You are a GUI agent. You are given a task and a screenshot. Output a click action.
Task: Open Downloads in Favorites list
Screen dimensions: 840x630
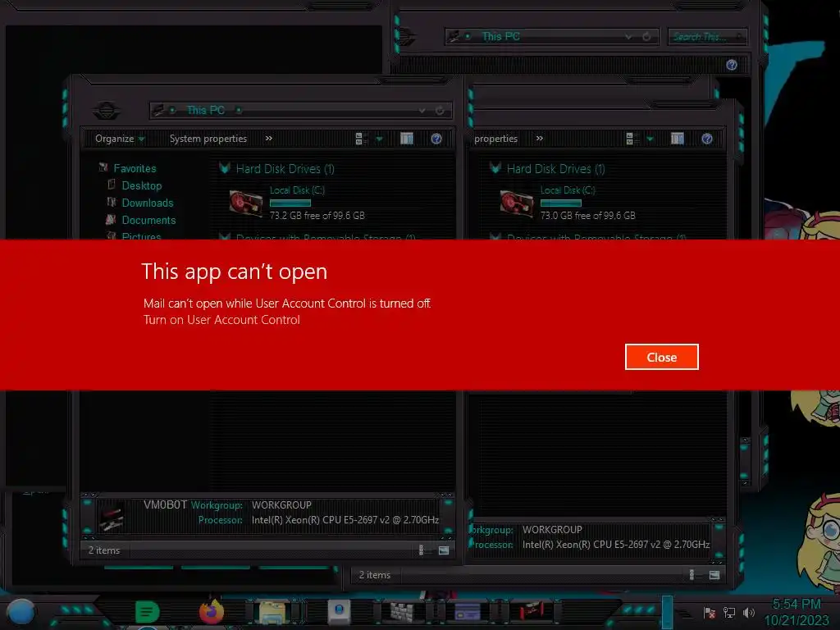pos(148,203)
